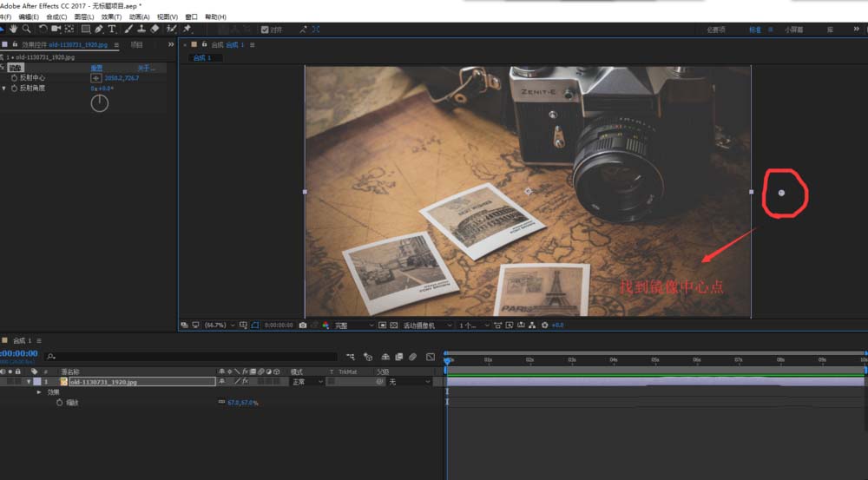Expand the 效果 group in timeline layer
This screenshot has height=480, width=868.
(38, 392)
